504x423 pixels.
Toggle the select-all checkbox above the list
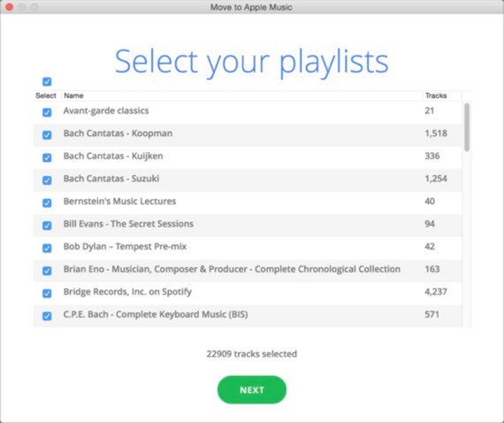[x=47, y=81]
